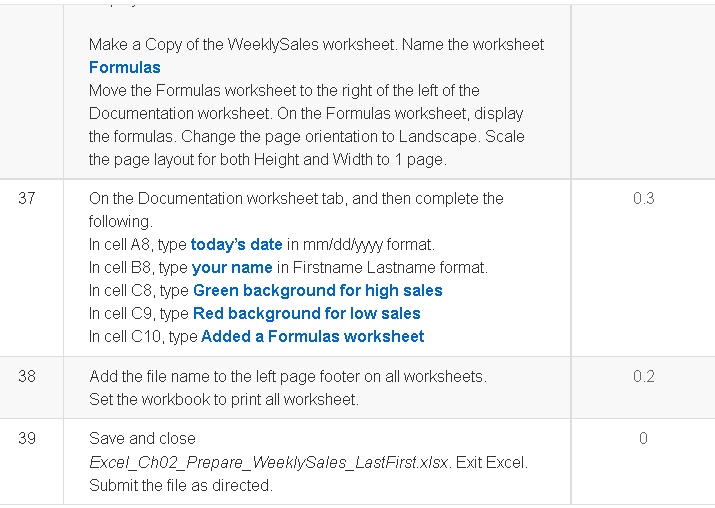Click step number 39
Viewport: 715px width, 508px height.
pyautogui.click(x=27, y=438)
